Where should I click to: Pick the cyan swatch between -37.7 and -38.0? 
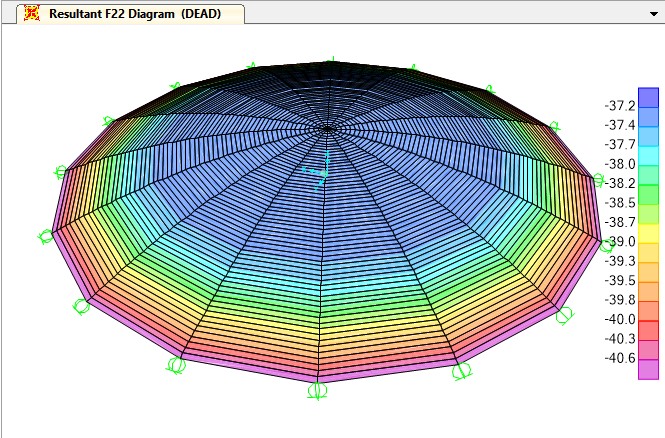648,156
